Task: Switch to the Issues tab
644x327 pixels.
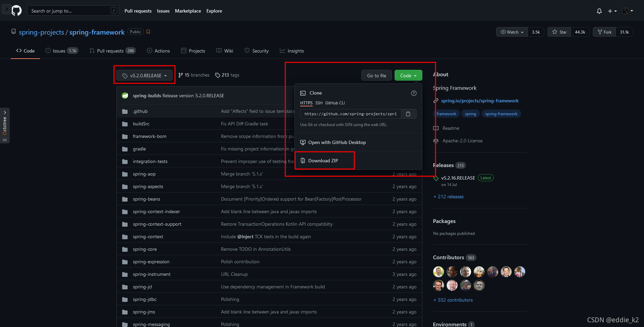Action: coord(62,51)
